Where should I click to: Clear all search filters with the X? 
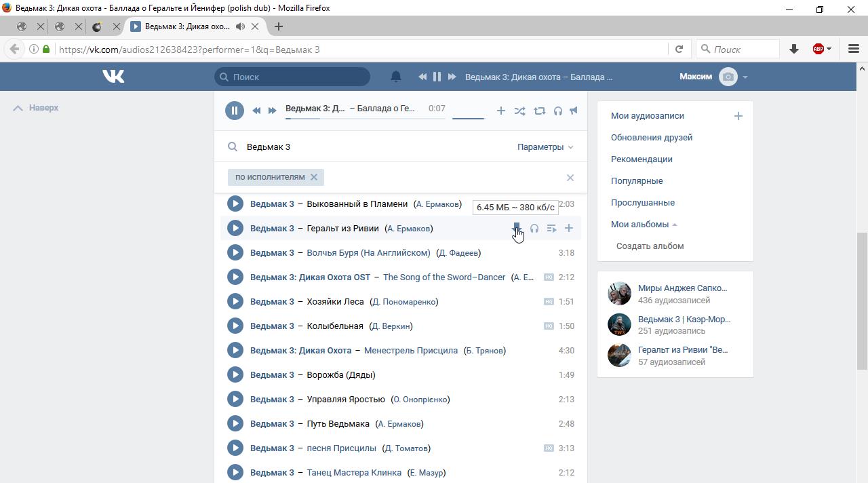point(570,178)
